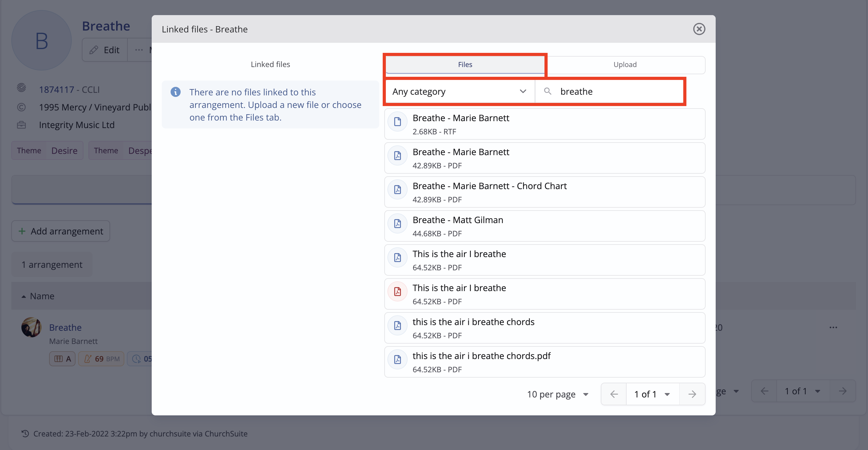Viewport: 868px width, 450px height.
Task: Open the Any category dropdown
Action: (x=459, y=91)
